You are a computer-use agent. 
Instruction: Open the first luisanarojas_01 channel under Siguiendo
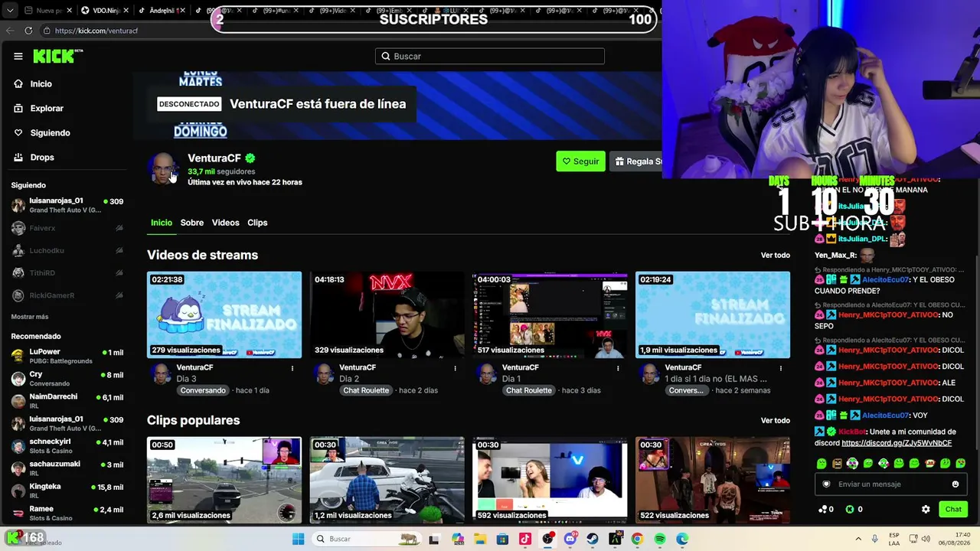(x=67, y=205)
